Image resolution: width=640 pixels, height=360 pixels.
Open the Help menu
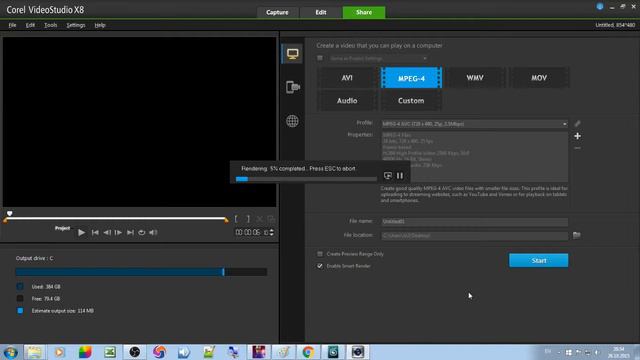100,25
